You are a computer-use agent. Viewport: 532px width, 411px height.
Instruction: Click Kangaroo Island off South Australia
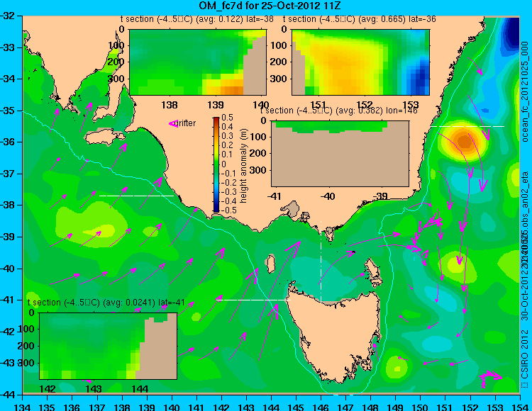[x=104, y=137]
